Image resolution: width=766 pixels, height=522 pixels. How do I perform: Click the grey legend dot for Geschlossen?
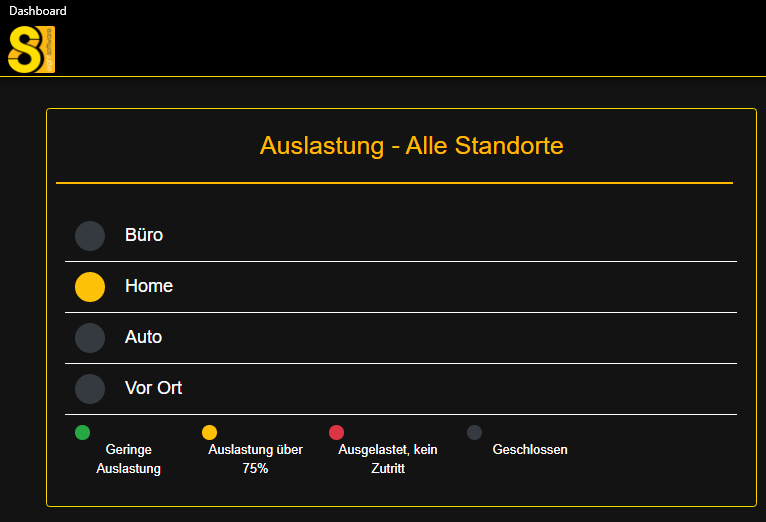tap(474, 432)
